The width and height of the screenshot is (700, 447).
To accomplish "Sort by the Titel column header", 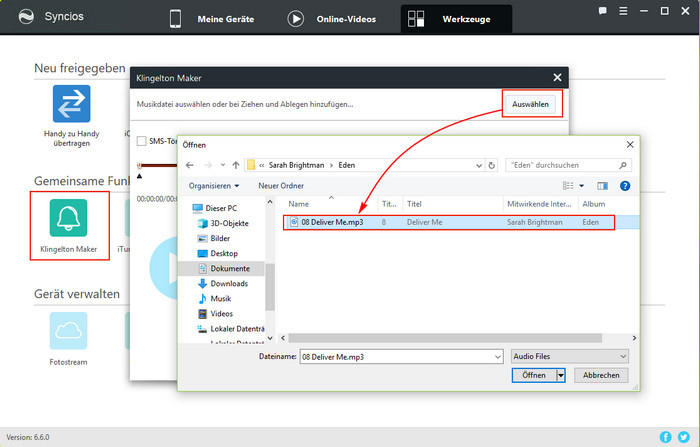I will [x=414, y=204].
